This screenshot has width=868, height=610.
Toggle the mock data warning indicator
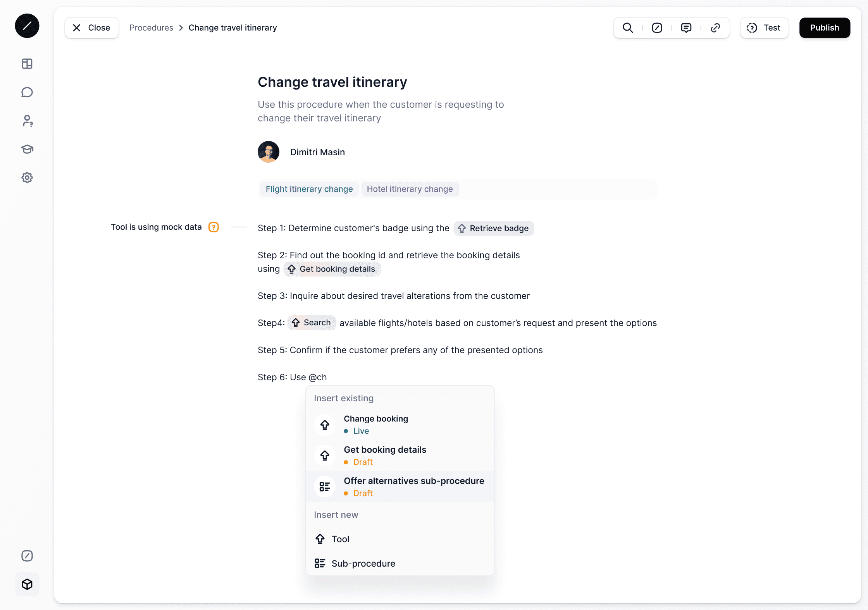214,227
